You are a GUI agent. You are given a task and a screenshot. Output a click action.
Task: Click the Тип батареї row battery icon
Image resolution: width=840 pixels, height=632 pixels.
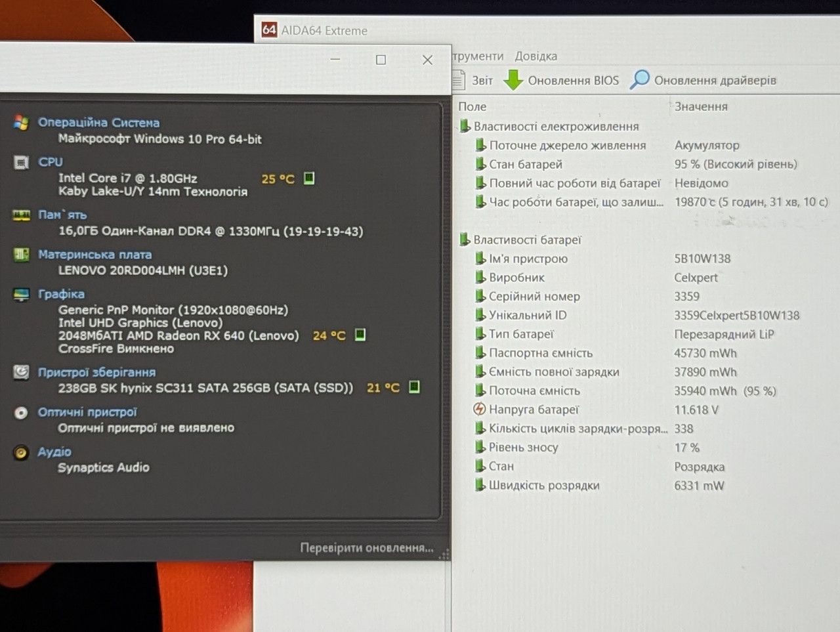pos(480,334)
